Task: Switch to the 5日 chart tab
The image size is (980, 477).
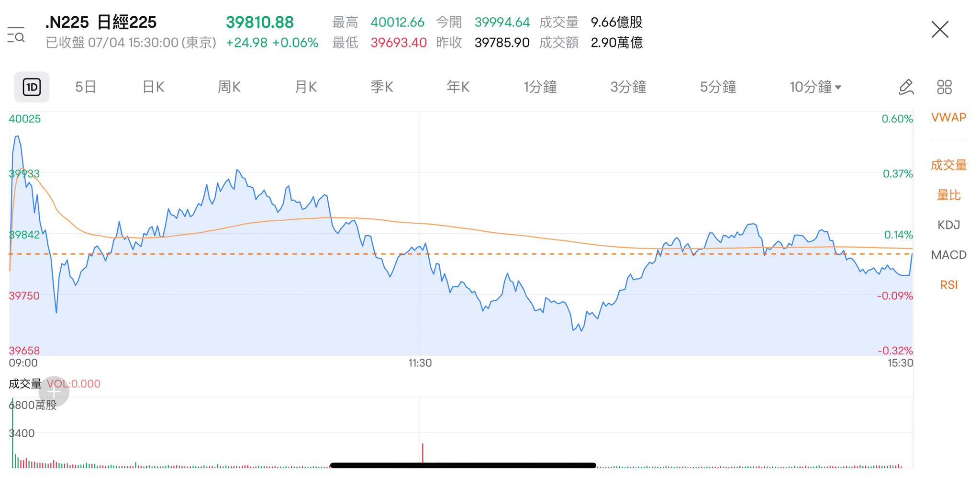Action: pyautogui.click(x=86, y=87)
